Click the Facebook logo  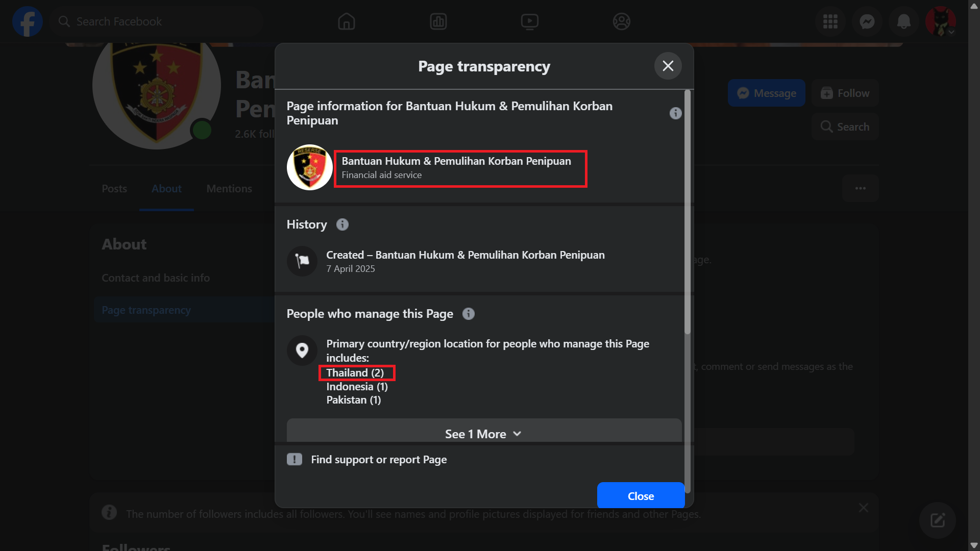(x=28, y=21)
